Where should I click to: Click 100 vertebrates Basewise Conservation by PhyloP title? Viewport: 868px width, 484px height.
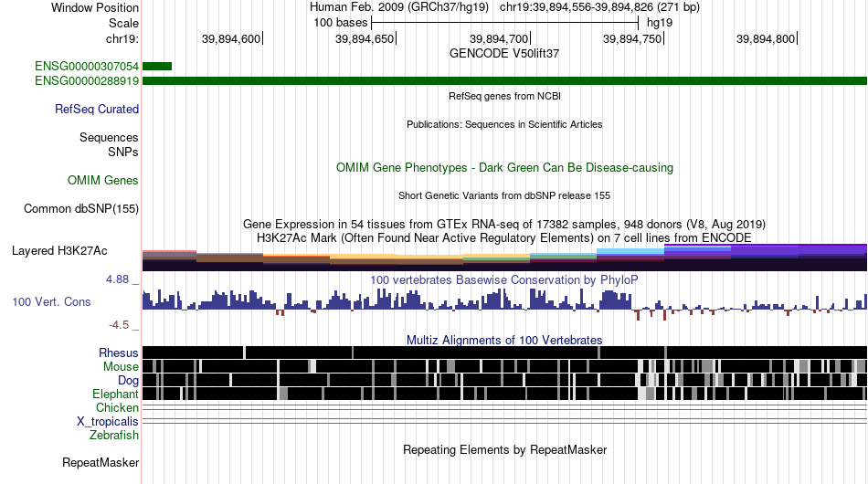[504, 279]
